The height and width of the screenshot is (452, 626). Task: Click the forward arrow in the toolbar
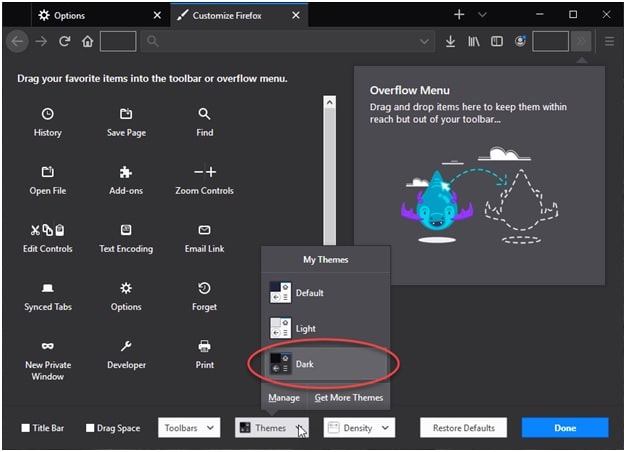41,41
